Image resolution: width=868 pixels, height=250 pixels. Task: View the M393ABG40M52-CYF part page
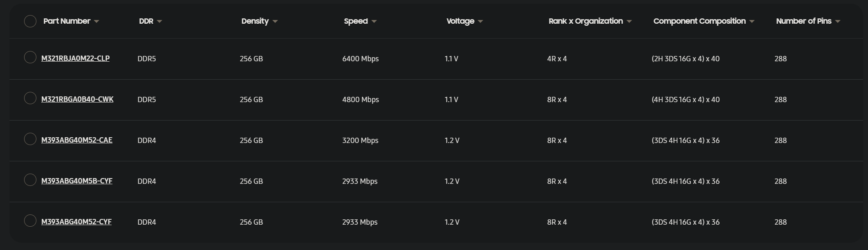pos(76,222)
